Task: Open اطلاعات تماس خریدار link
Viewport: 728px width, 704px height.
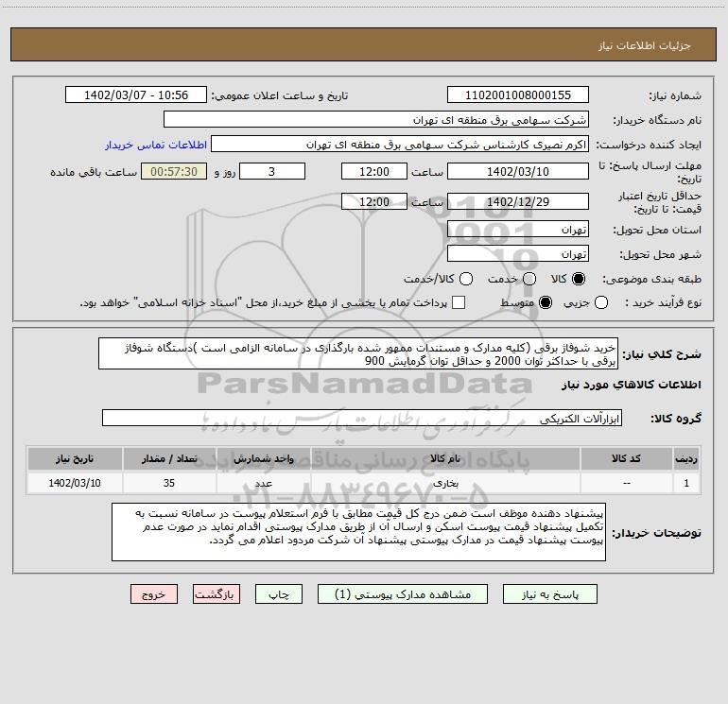Action: pyautogui.click(x=156, y=145)
